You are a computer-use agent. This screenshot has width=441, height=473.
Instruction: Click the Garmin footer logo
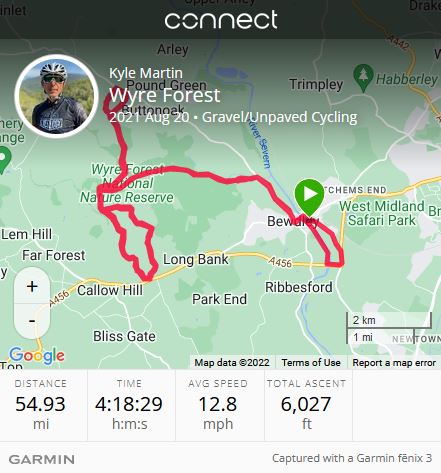point(42,459)
